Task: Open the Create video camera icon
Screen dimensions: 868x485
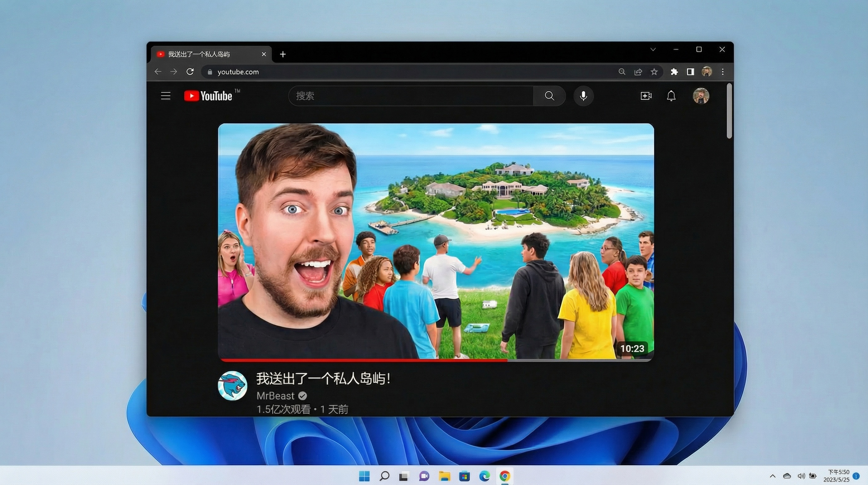Action: click(646, 96)
